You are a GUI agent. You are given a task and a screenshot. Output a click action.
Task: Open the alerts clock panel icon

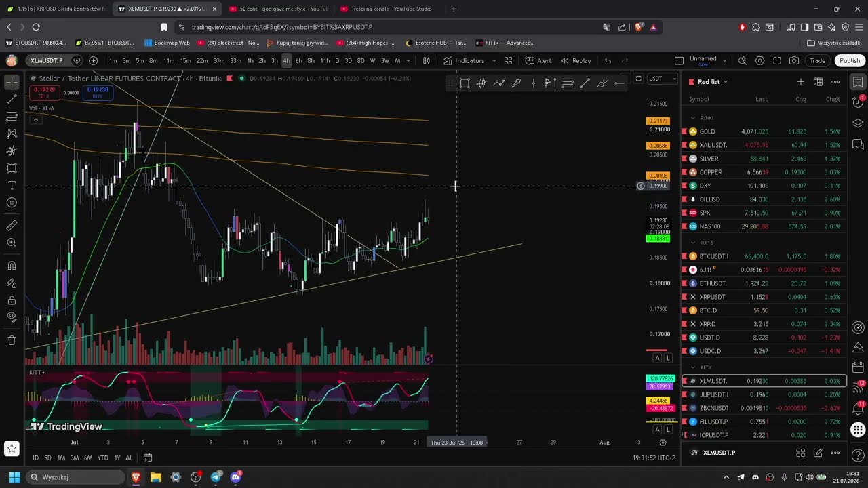click(x=858, y=102)
